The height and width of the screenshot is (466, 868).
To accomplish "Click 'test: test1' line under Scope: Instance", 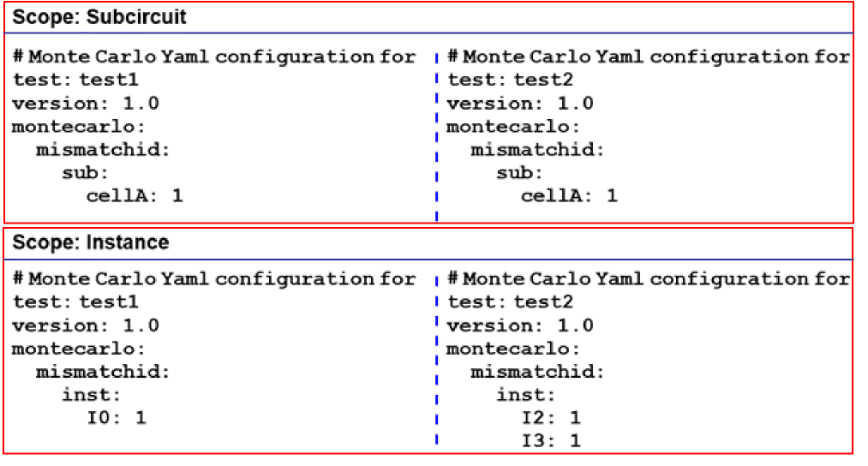I will [75, 302].
